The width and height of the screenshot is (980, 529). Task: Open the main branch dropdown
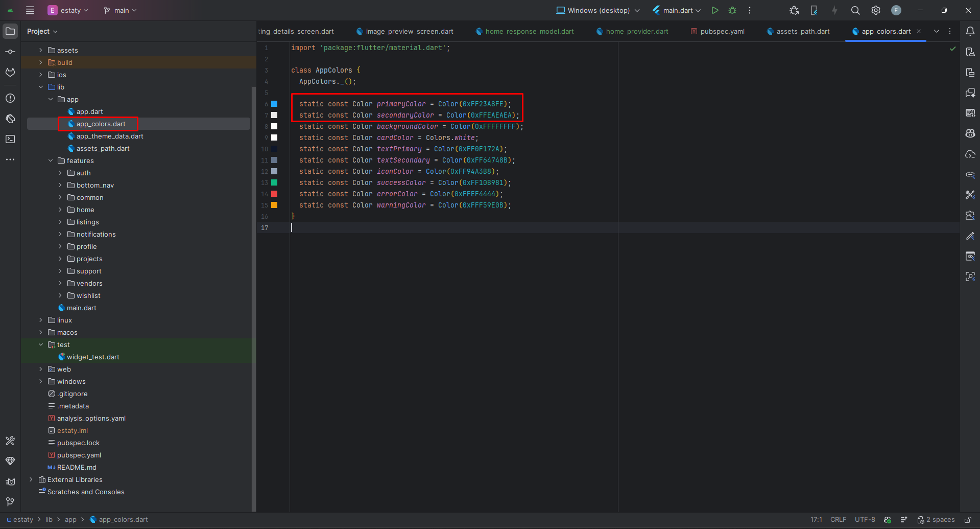pyautogui.click(x=121, y=10)
